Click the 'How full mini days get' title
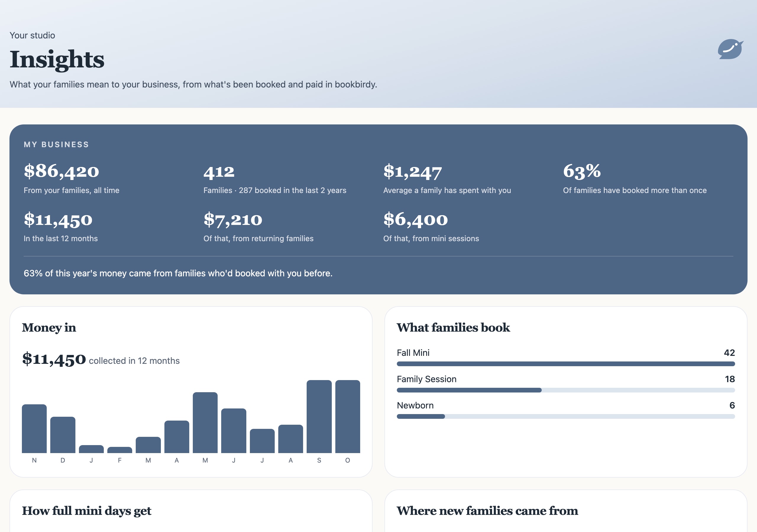The height and width of the screenshot is (532, 757). pos(86,511)
